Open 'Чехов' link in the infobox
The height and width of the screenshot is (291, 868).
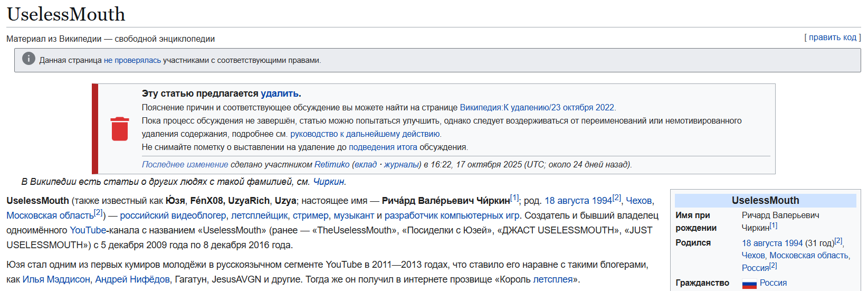pyautogui.click(x=753, y=256)
